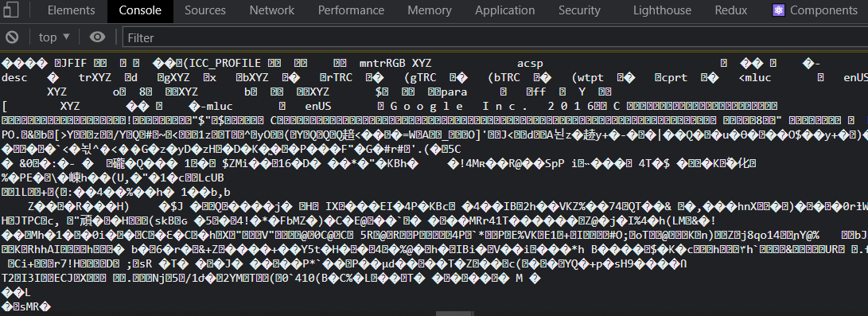
Task: Open the Lighthouse tab
Action: click(x=662, y=10)
